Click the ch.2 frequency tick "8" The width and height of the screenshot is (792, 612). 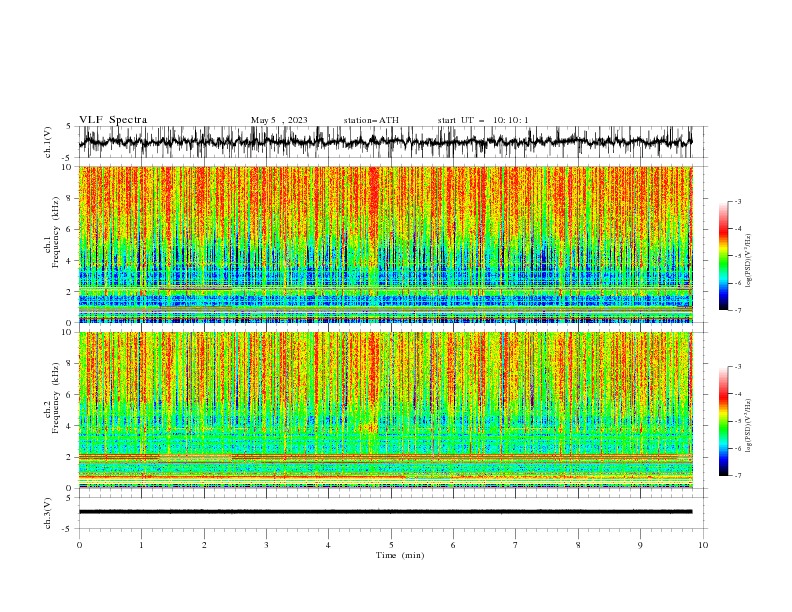(69, 364)
